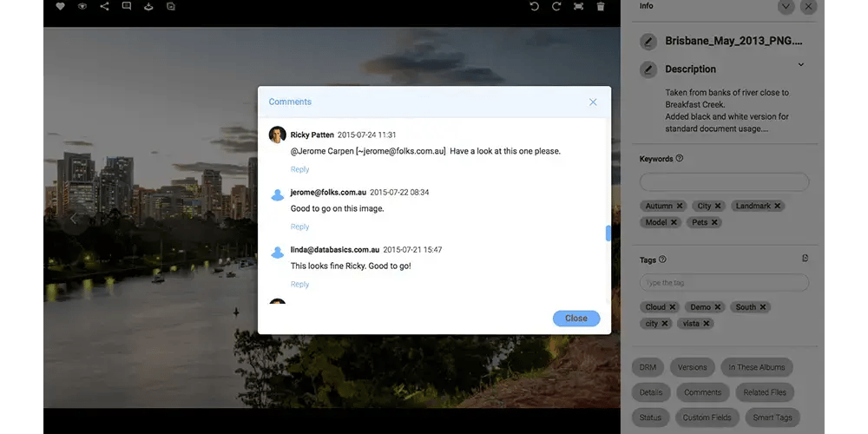
Task: Click the comments dialog scrollbar handle
Action: (608, 233)
